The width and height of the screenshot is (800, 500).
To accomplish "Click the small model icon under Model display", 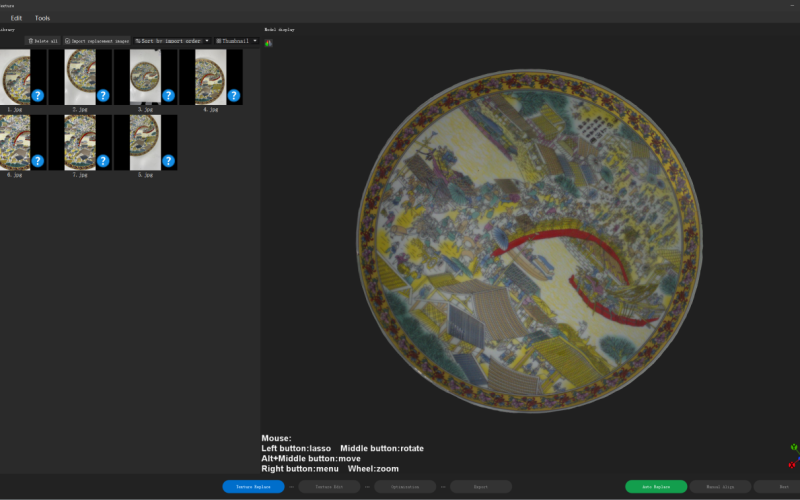I will coord(269,44).
